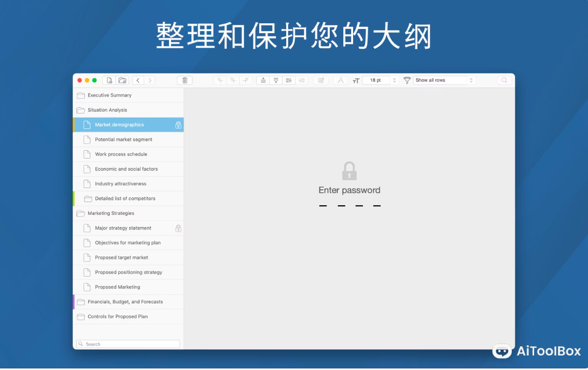The width and height of the screenshot is (588, 370).
Task: Click the open folder toolbar icon
Action: [x=122, y=80]
